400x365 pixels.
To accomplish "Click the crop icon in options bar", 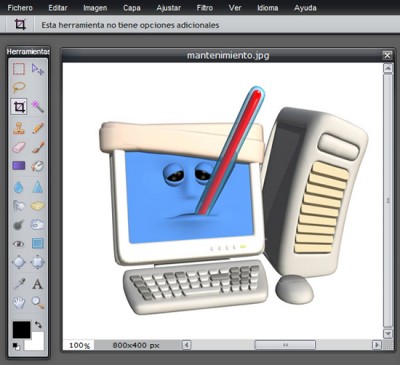I will [20, 25].
